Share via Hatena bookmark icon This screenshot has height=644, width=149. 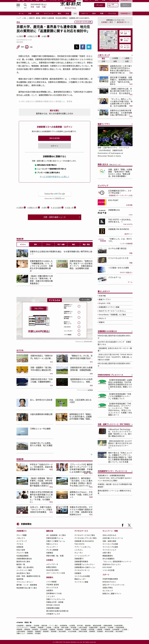[x=89, y=47]
